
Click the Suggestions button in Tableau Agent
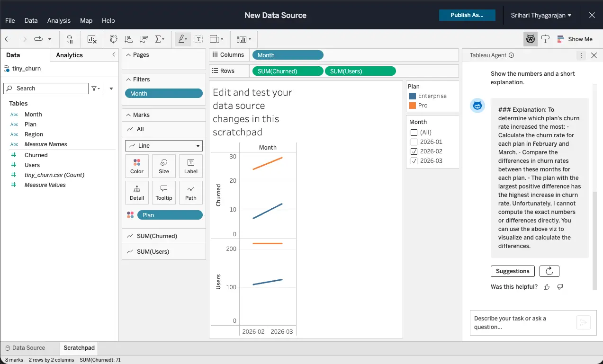point(513,271)
